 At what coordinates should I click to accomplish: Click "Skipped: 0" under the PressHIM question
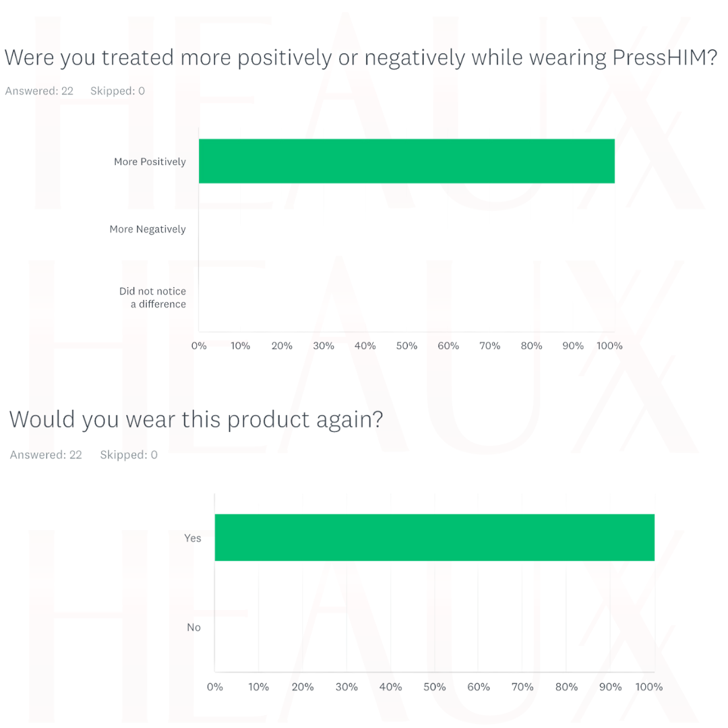pyautogui.click(x=117, y=91)
